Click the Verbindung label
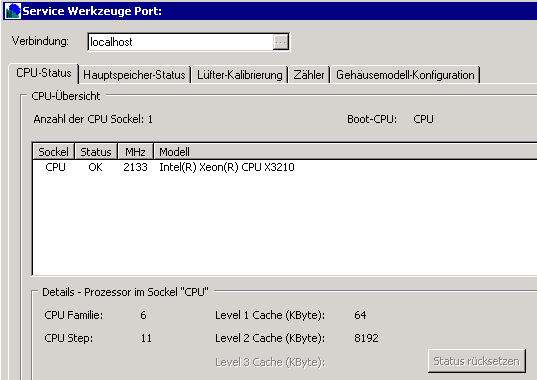 (40, 41)
